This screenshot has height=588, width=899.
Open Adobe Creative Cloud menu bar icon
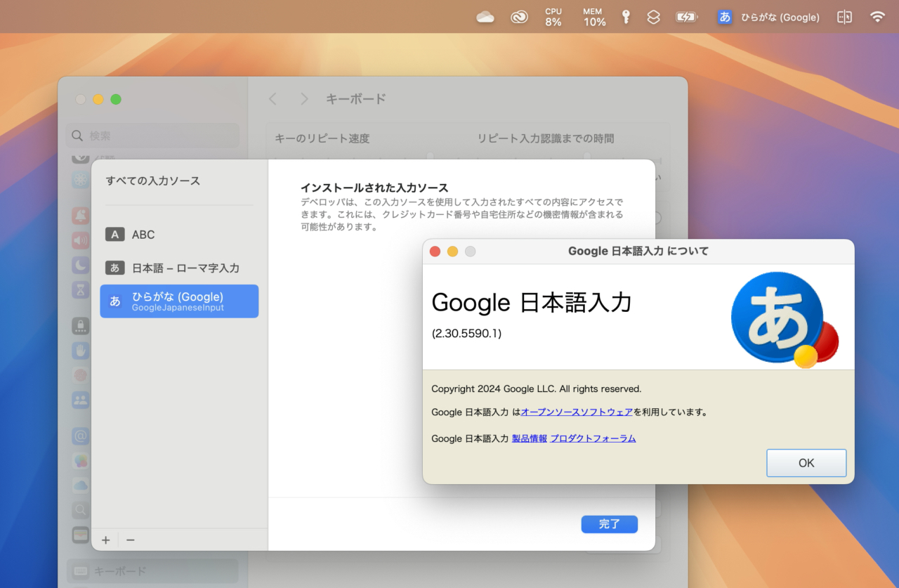(x=519, y=17)
